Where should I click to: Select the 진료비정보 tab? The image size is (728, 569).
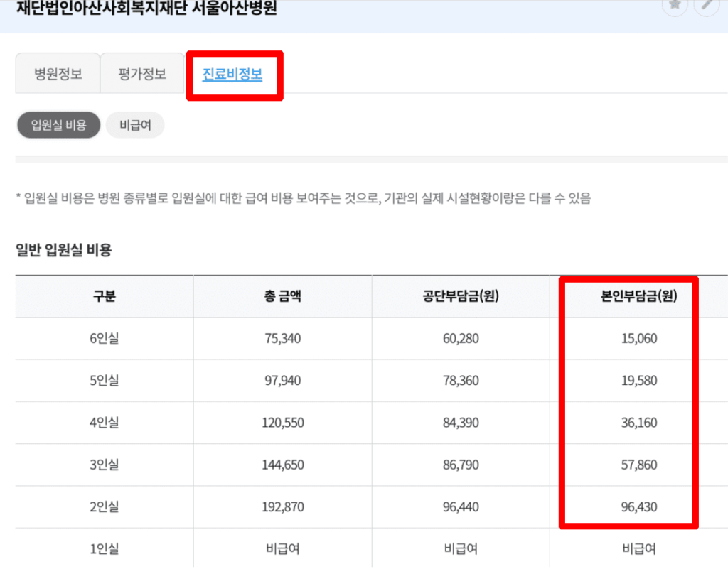(232, 74)
